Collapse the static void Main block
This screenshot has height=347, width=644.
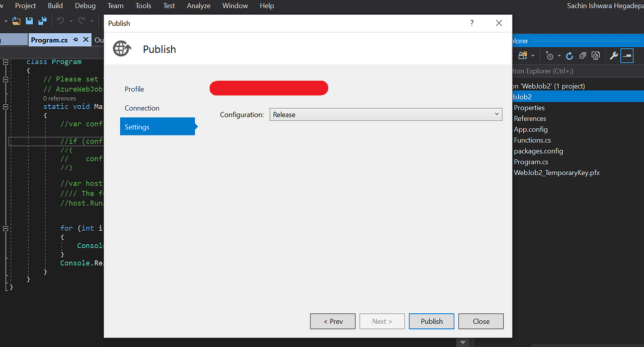6,107
